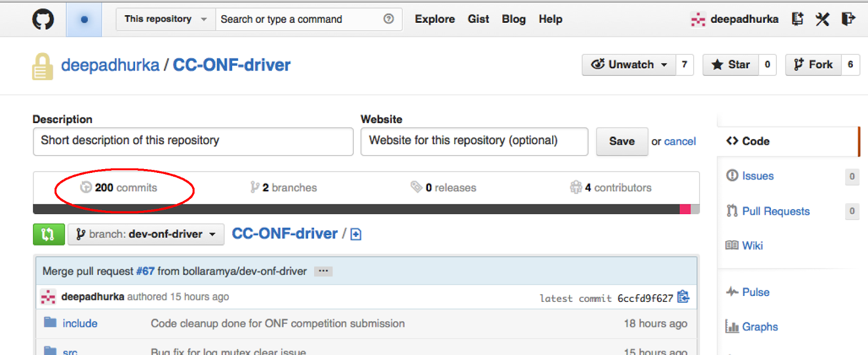The image size is (868, 355).
Task: Open the blue notifications indicator
Action: click(x=84, y=20)
